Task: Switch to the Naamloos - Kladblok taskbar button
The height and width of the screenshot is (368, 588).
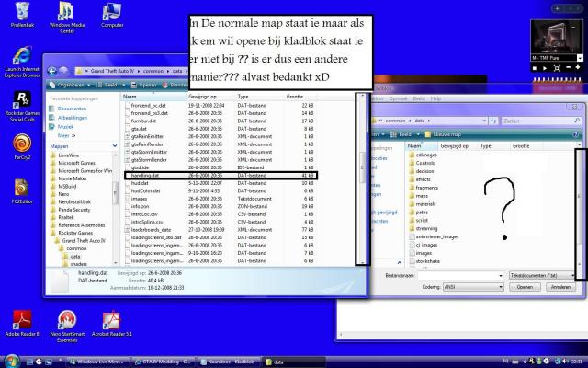Action: point(229,362)
